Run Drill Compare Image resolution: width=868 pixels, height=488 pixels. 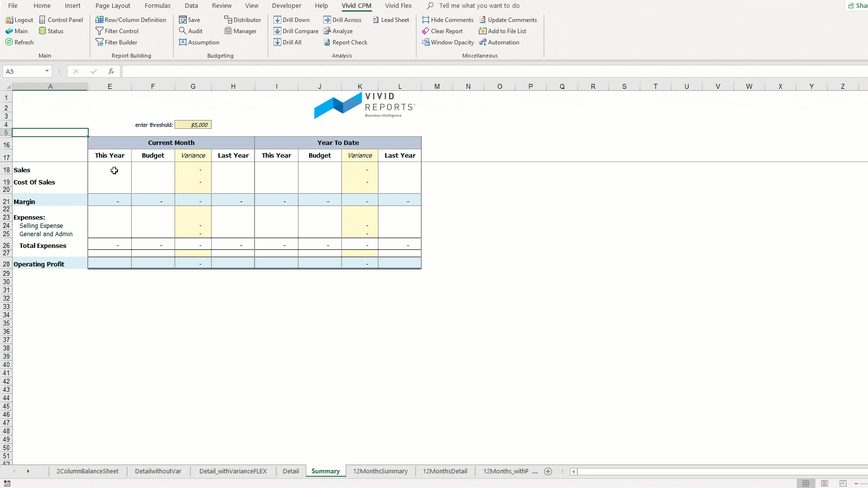[296, 31]
